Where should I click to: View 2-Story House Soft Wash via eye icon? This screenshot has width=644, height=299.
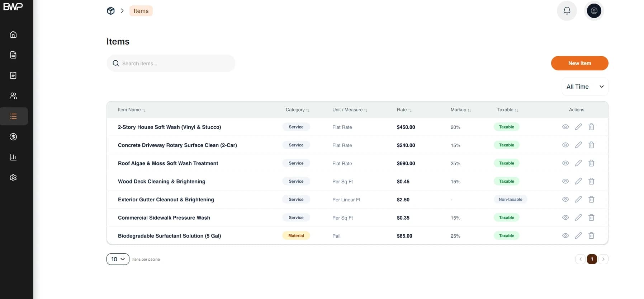[x=565, y=127]
